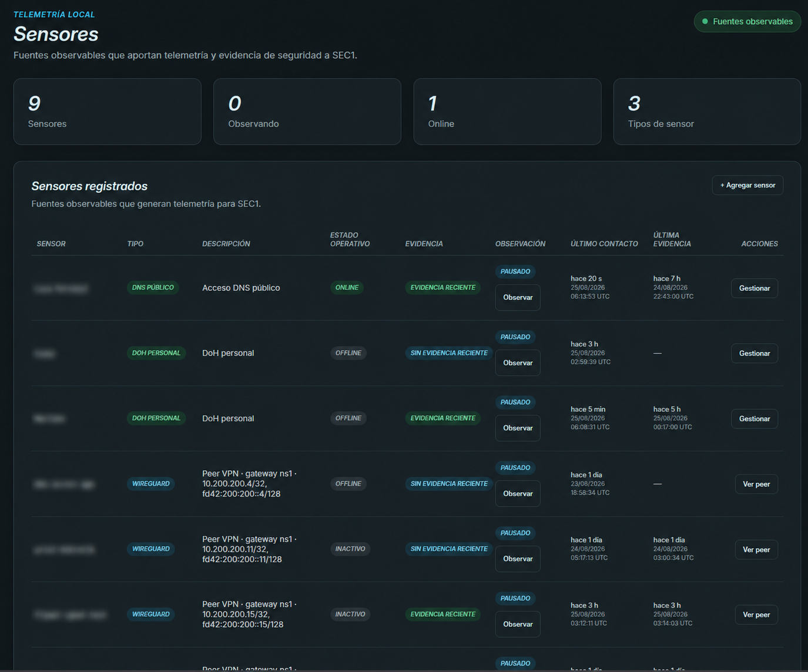Open Gestionar for the DNS público sensor
The height and width of the screenshot is (672, 808).
[x=755, y=288]
